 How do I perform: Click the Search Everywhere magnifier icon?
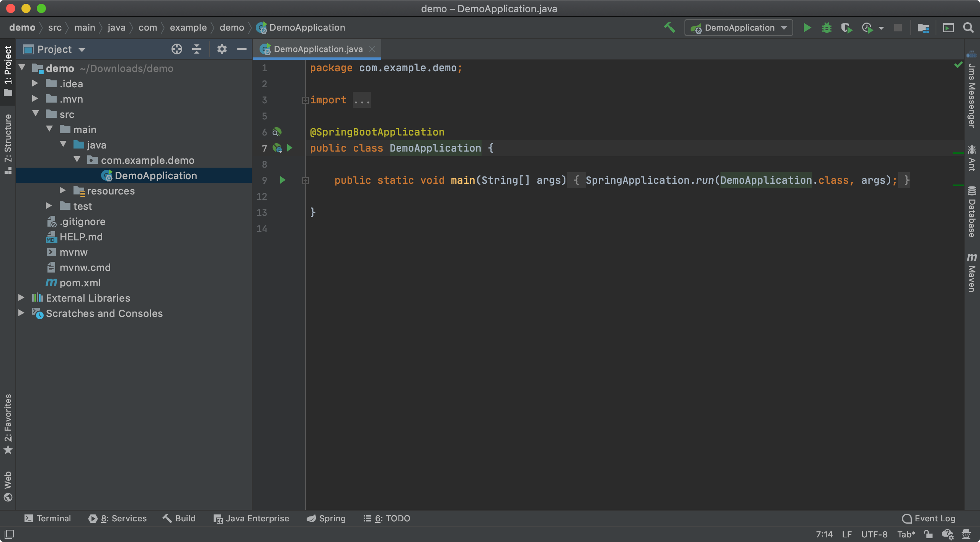[969, 28]
